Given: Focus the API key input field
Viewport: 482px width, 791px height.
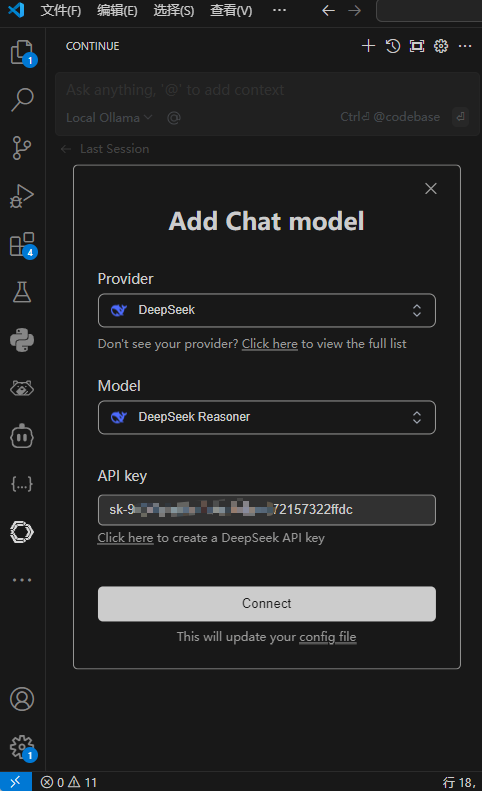Looking at the screenshot, I should [266, 510].
